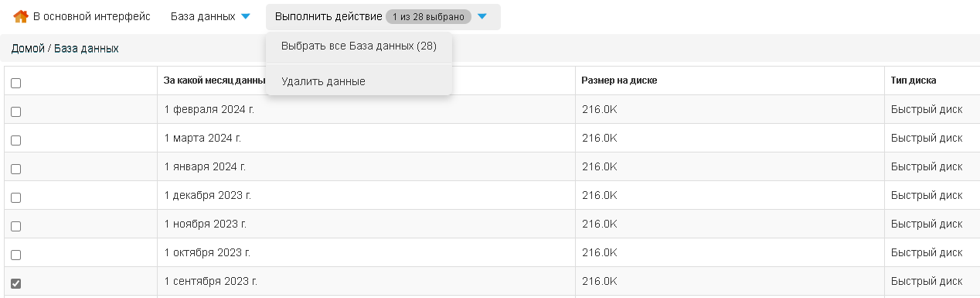Check the 1 октября 2023 row checkbox
980x298 pixels.
[15, 255]
